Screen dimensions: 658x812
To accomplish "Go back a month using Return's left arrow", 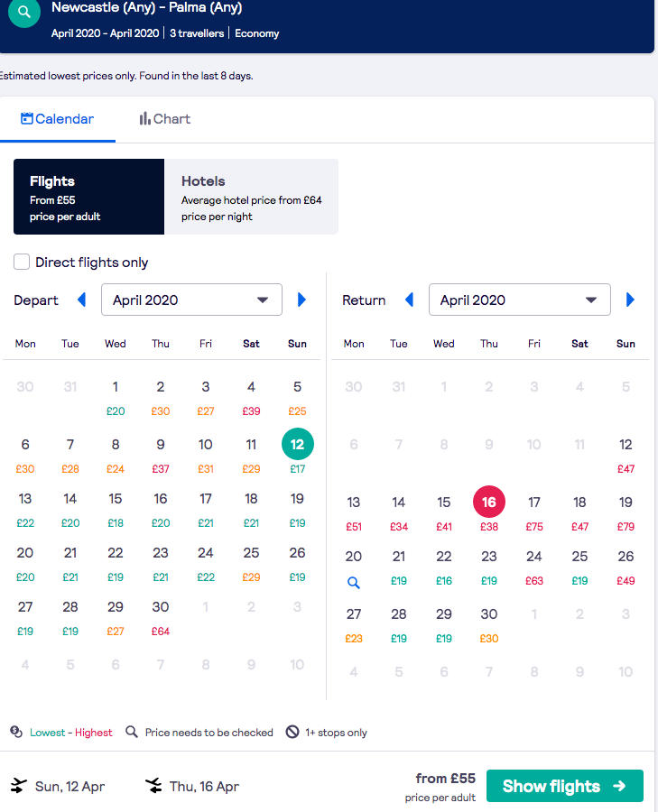I will pos(409,300).
